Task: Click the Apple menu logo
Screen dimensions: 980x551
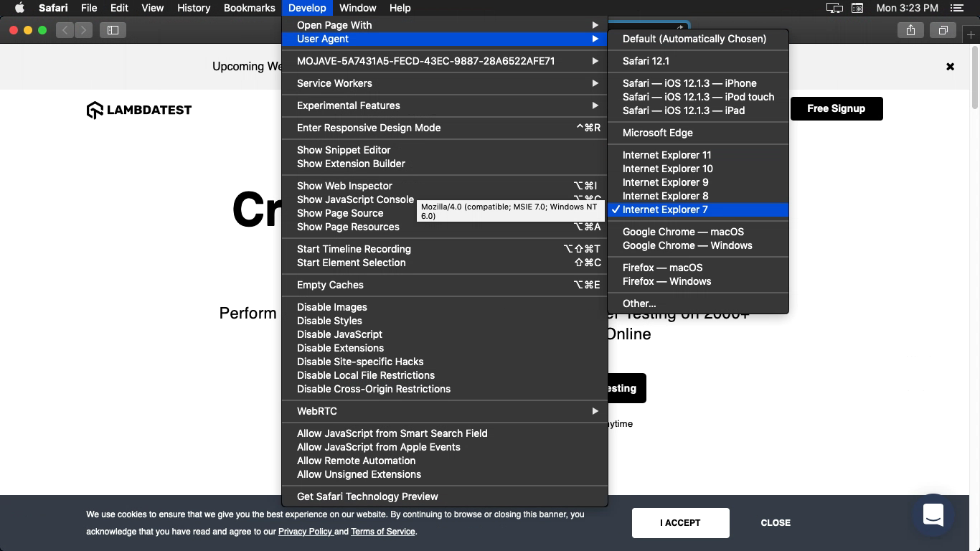Action: (x=19, y=8)
